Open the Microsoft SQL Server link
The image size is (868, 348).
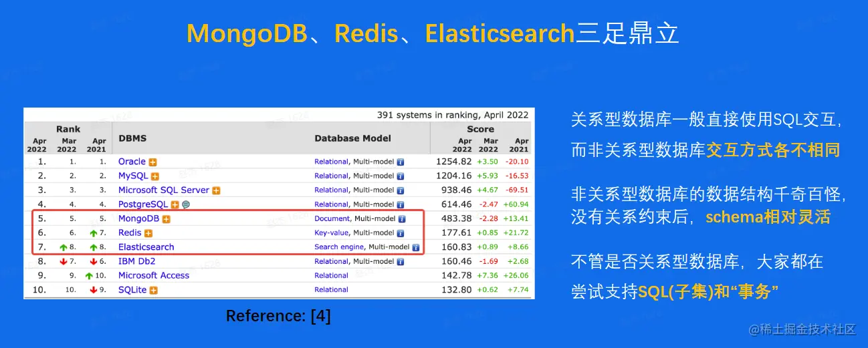(164, 190)
